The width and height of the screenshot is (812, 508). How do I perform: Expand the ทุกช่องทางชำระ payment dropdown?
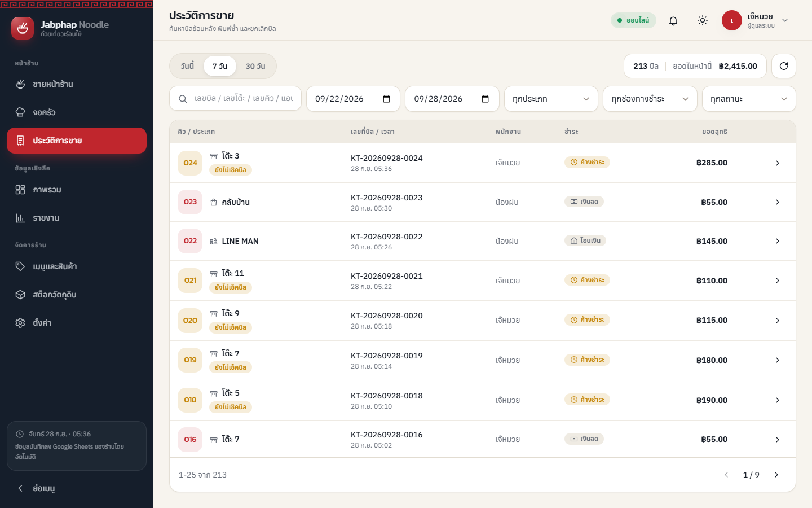(x=650, y=99)
